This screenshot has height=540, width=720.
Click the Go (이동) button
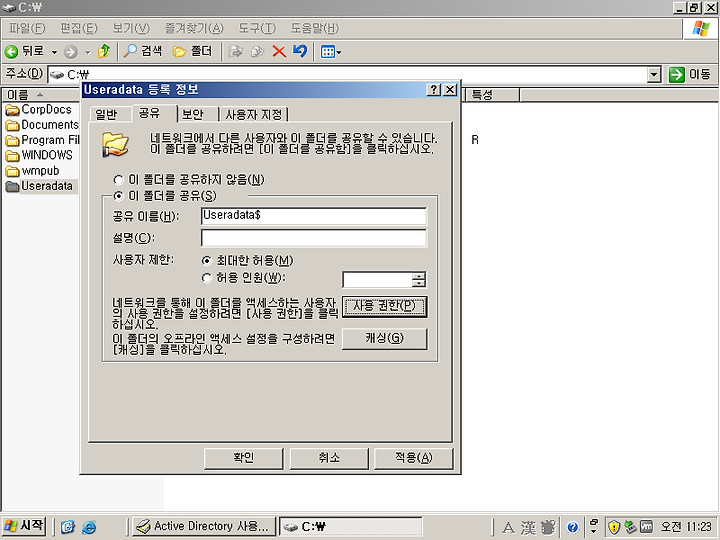point(690,74)
